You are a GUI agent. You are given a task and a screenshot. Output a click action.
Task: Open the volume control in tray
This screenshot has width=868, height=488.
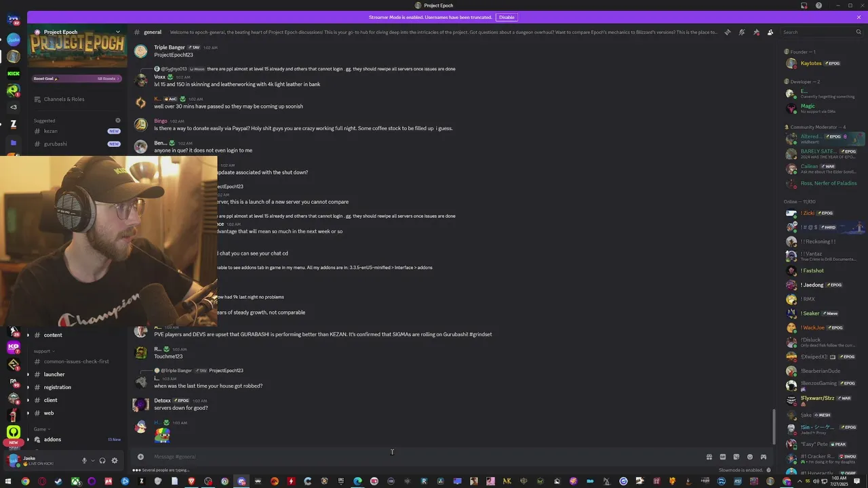click(816, 481)
